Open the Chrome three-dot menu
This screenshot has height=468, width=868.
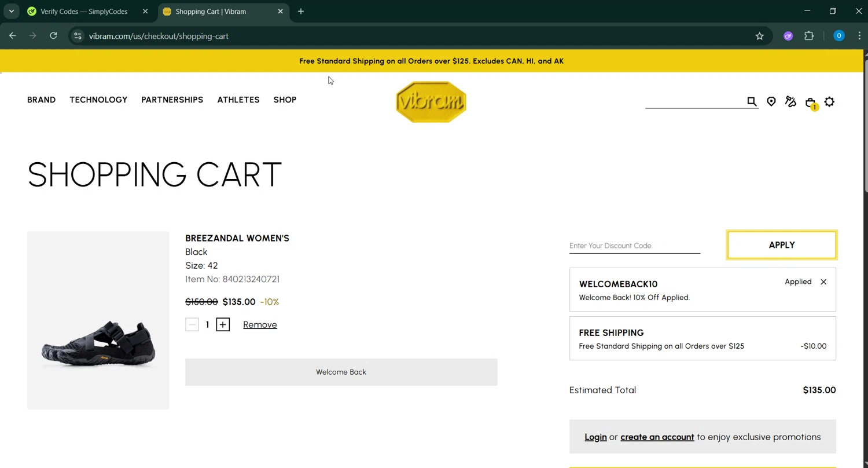tap(859, 36)
